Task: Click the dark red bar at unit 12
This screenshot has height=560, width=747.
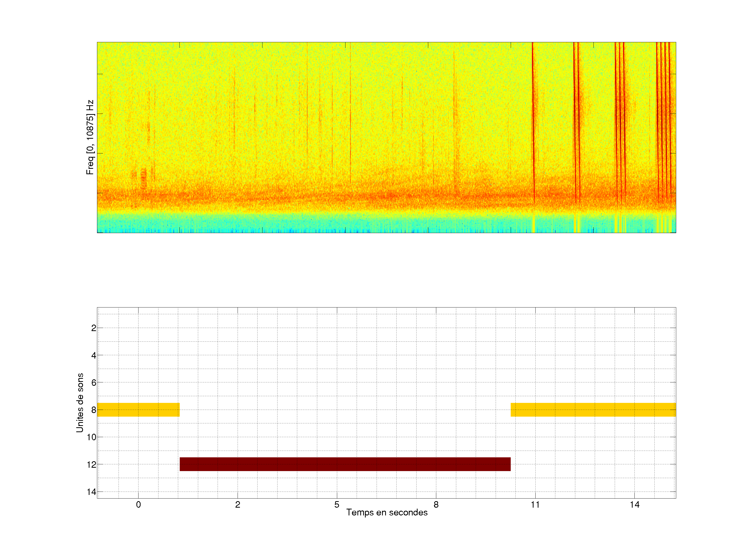Action: coord(345,464)
